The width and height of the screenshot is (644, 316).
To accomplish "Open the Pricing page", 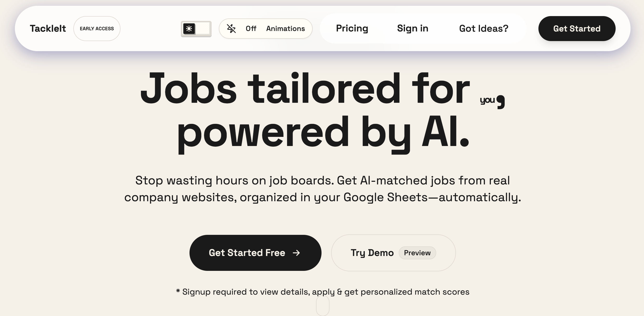I will [x=352, y=29].
